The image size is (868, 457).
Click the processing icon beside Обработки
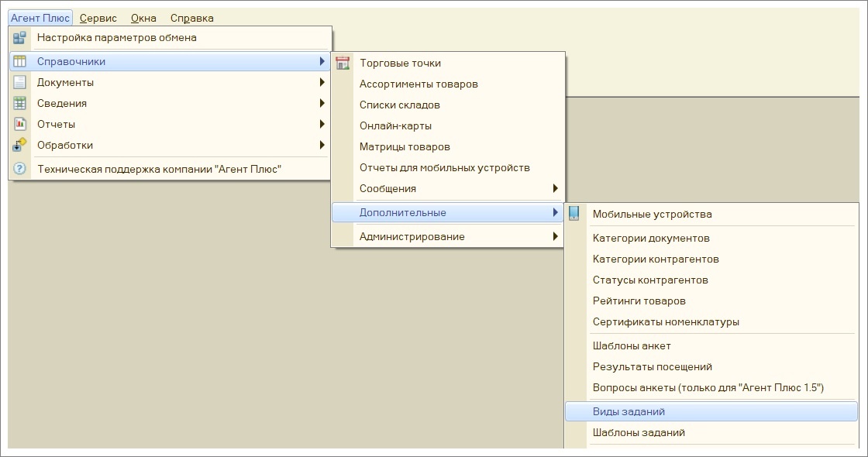[19, 145]
